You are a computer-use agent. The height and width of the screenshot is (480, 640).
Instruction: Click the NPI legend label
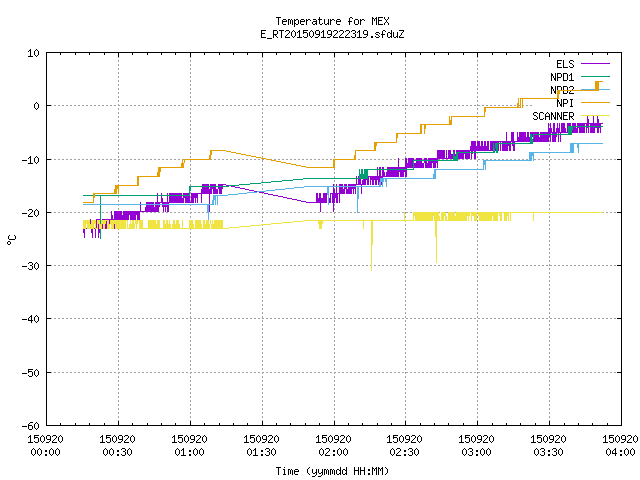[x=565, y=103]
